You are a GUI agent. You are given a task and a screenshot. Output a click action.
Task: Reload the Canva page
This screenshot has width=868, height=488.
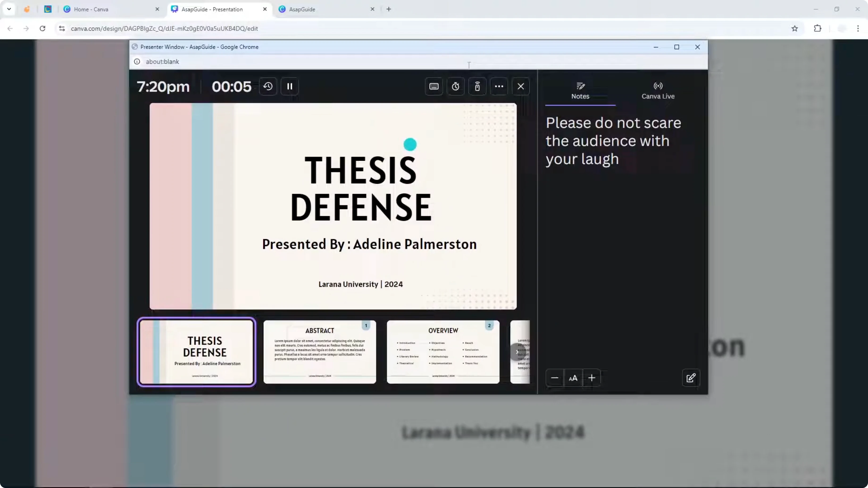pos(42,29)
